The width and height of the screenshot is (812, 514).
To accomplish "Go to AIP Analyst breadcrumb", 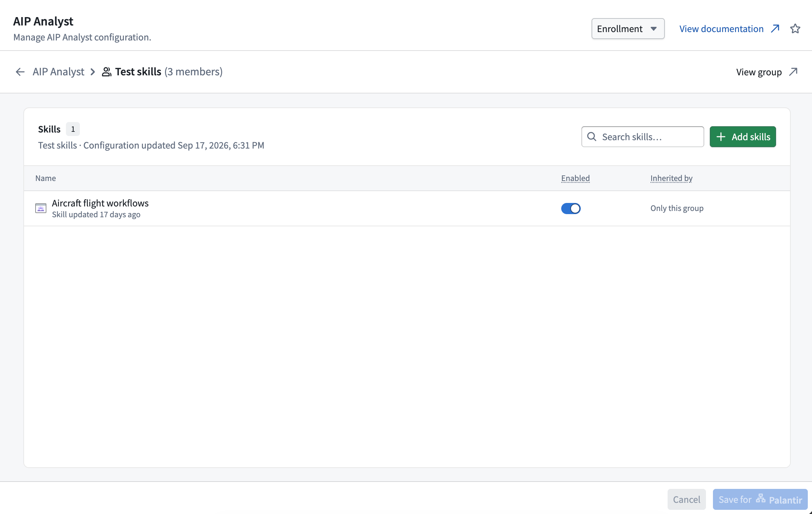I will [x=59, y=72].
